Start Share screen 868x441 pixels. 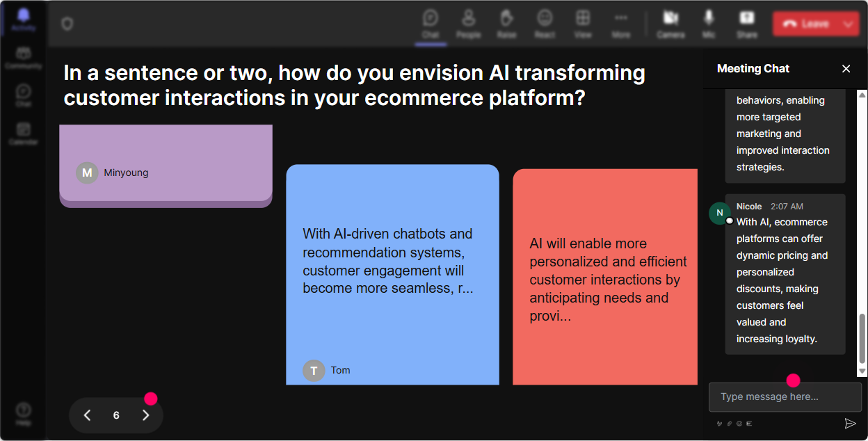click(747, 24)
